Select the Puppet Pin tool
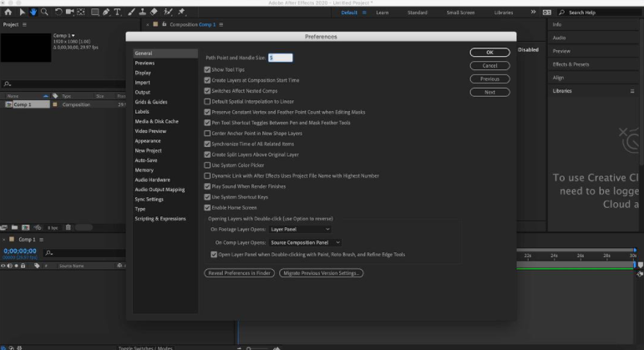This screenshot has width=644, height=350. tap(181, 12)
